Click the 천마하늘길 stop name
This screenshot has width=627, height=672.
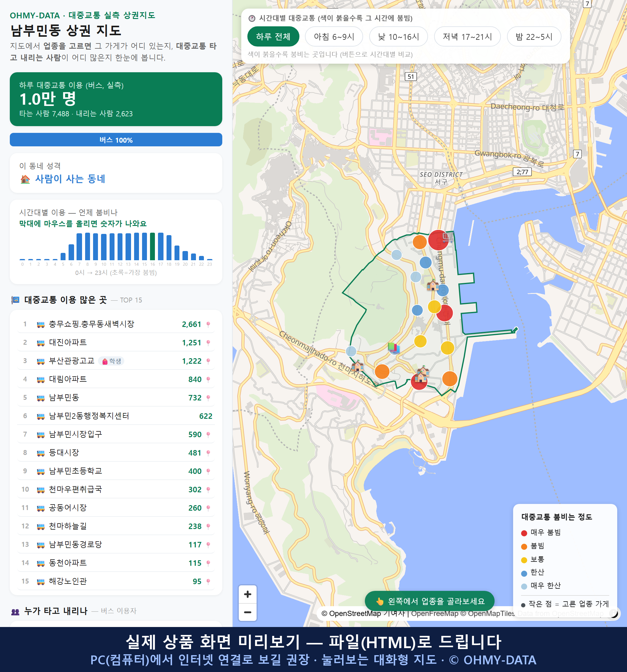[68, 526]
